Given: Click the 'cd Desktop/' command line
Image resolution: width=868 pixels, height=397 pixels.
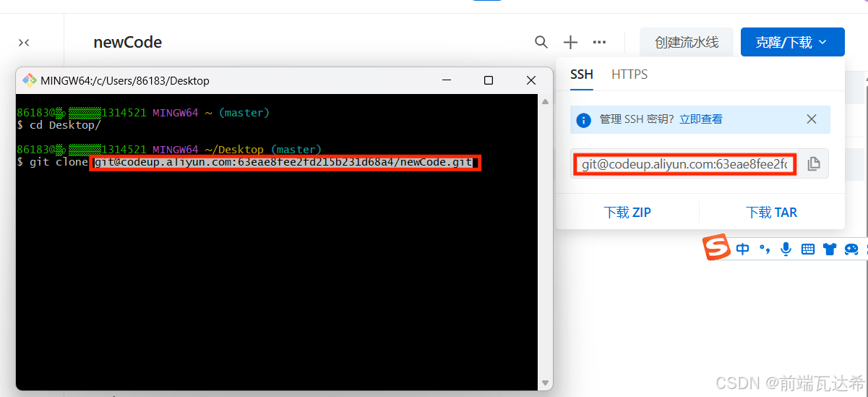Looking at the screenshot, I should pyautogui.click(x=59, y=125).
